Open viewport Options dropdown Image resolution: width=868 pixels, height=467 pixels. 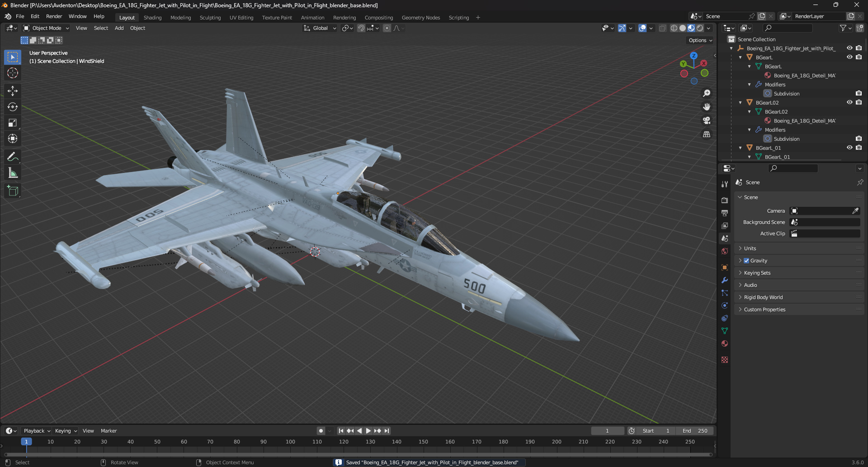coord(700,40)
